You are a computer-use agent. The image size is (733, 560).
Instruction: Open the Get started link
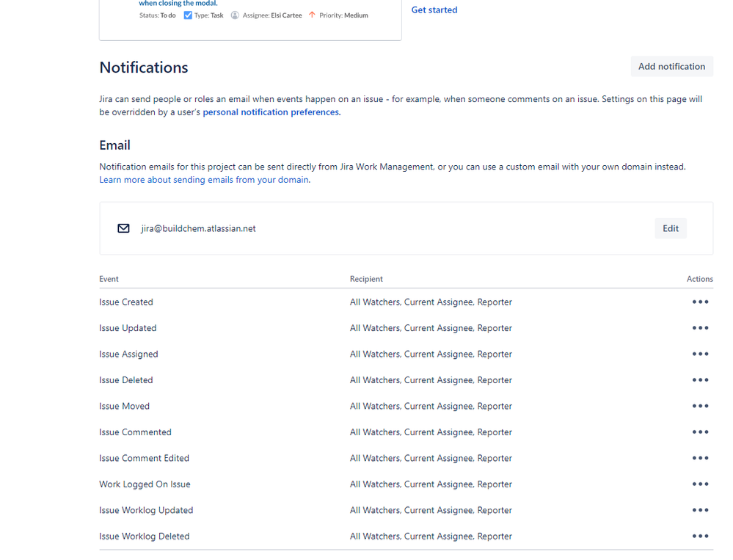click(x=434, y=10)
